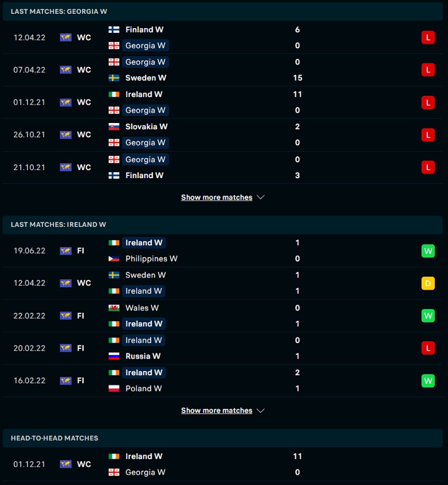Image resolution: width=448 pixels, height=485 pixels.
Task: Expand Show more matches under Georgia W
Action: click(217, 197)
